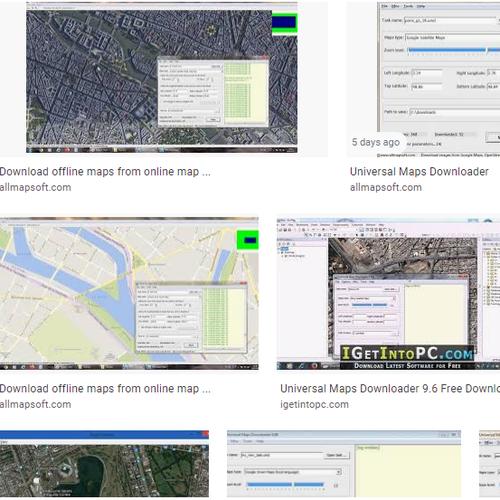Open the 'Universal Maps Downloader' result title
Viewport: 500px width, 500px height.
point(419,172)
